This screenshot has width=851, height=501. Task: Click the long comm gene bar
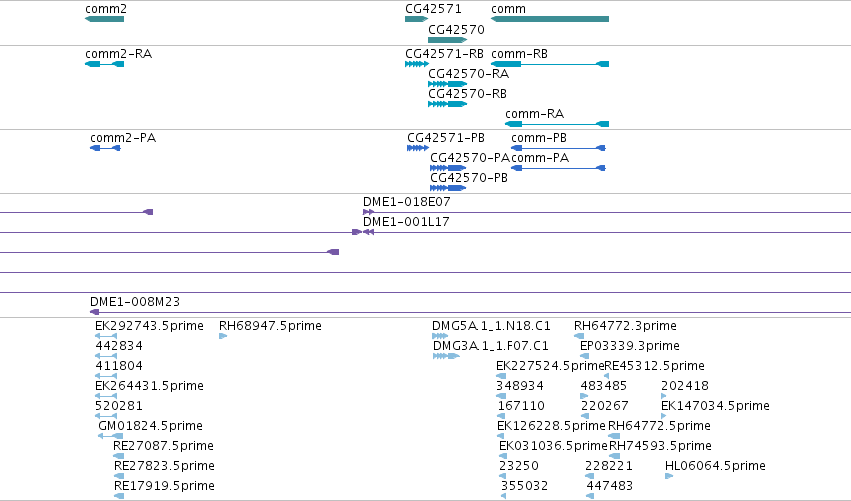coord(550,19)
